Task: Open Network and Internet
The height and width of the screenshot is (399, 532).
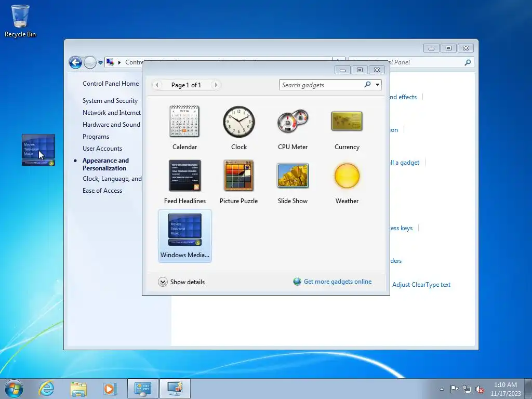Action: click(112, 113)
